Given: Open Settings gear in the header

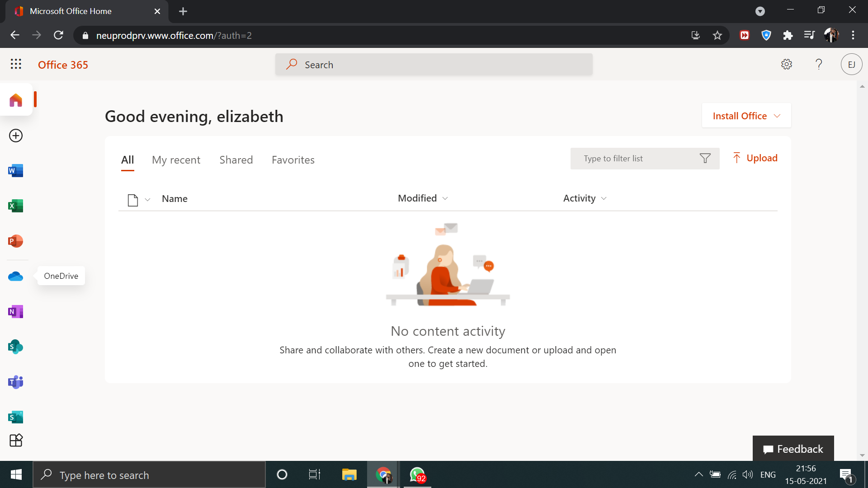Looking at the screenshot, I should pos(787,64).
